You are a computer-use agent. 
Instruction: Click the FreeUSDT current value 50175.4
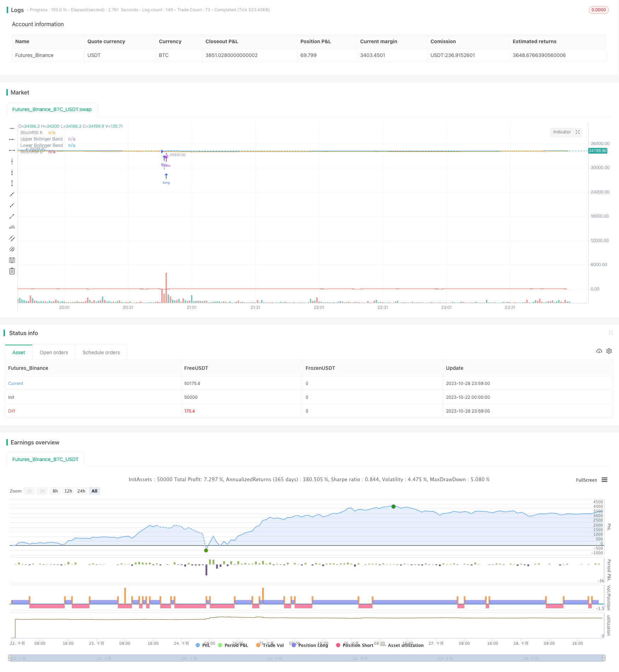tap(192, 383)
